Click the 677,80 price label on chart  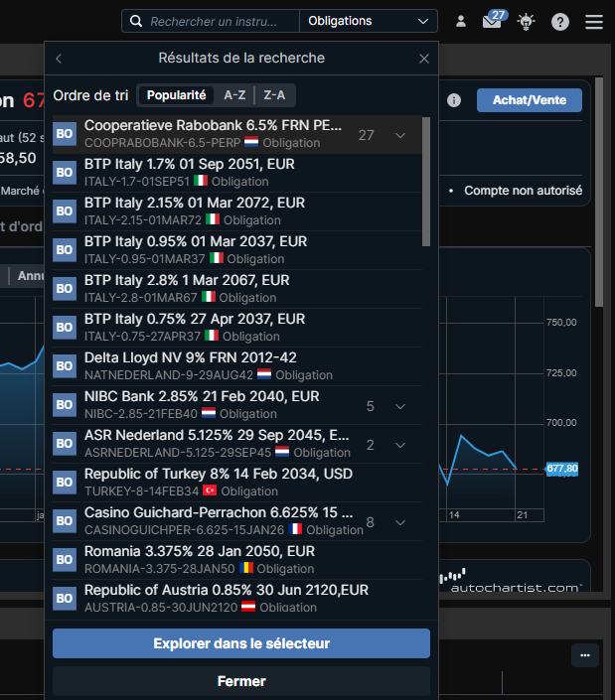(x=562, y=469)
